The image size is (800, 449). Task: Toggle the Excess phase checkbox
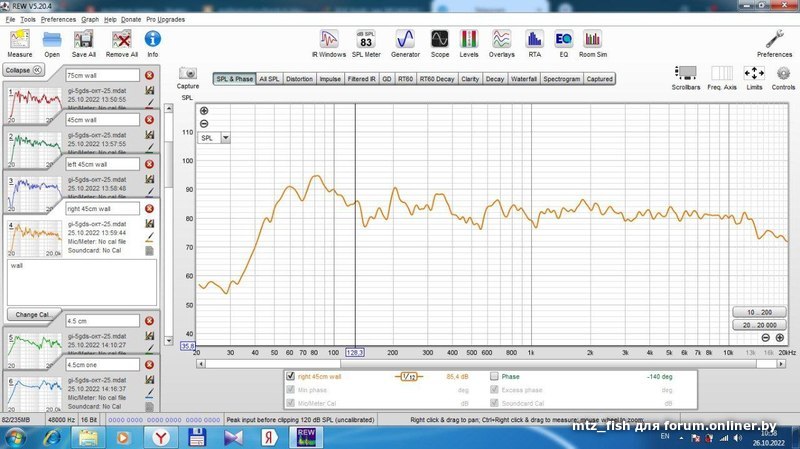pos(494,390)
